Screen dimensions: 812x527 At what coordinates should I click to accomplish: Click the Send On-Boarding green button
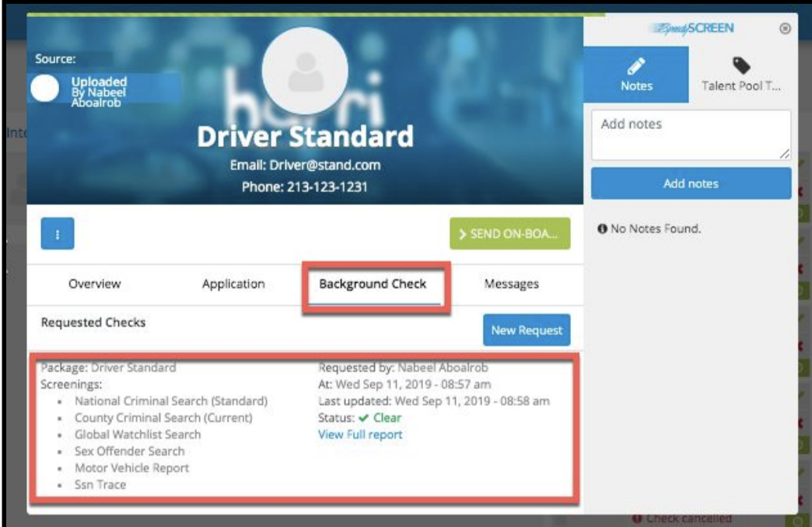click(x=510, y=234)
